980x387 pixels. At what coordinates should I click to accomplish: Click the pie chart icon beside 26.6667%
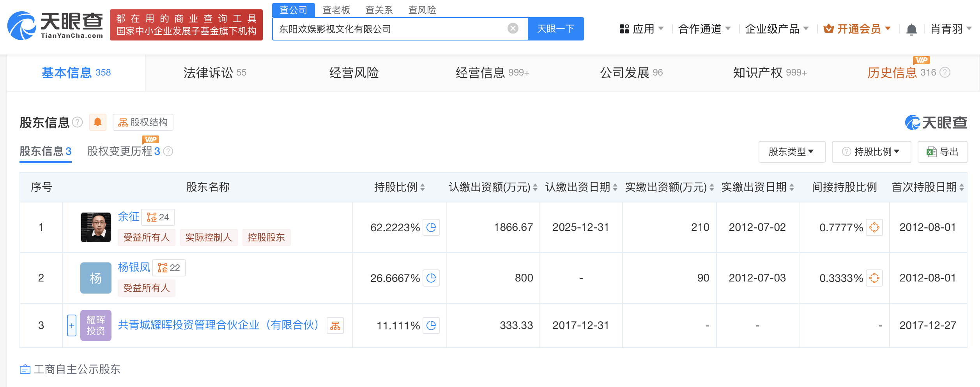tap(431, 278)
